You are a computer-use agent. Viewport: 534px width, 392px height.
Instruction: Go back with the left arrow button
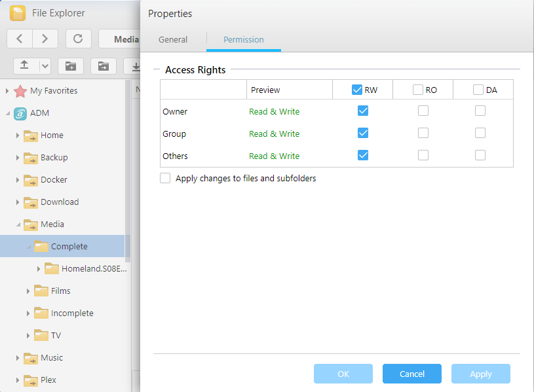tap(20, 39)
